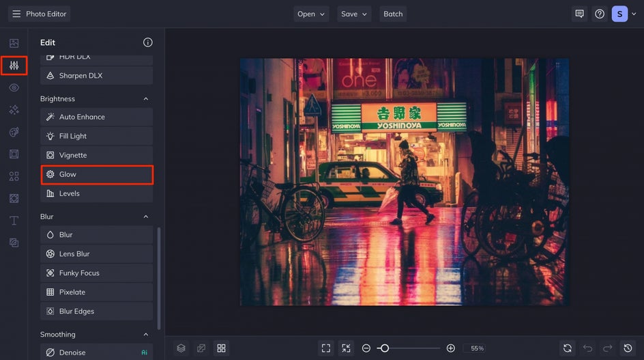Image resolution: width=644 pixels, height=360 pixels.
Task: Click the zoom slider handle
Action: click(384, 348)
